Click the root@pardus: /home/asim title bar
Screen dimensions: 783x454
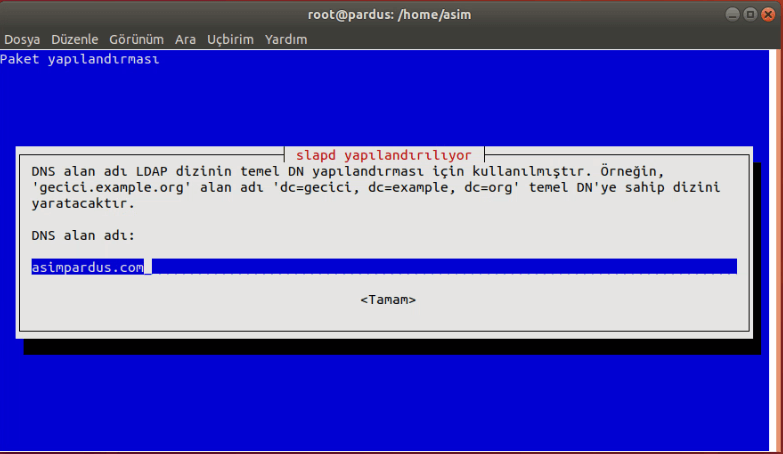[389, 14]
